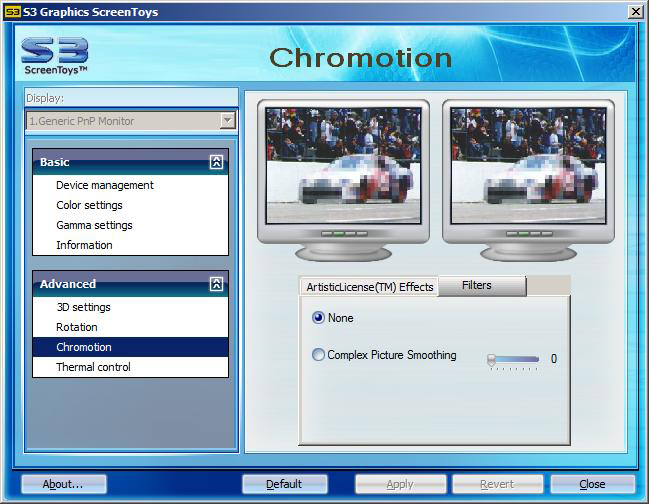Enable Complex Picture Smoothing option
Screen dimensions: 649x504
[319, 355]
